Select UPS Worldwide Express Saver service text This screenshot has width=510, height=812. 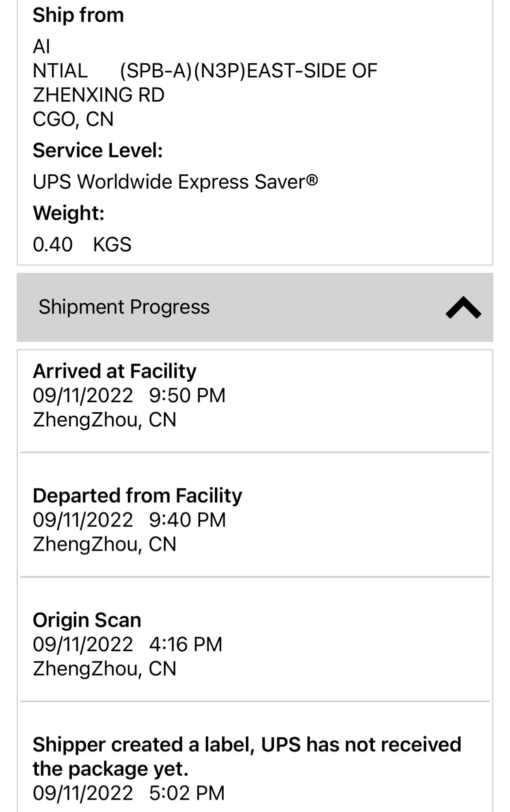(175, 182)
